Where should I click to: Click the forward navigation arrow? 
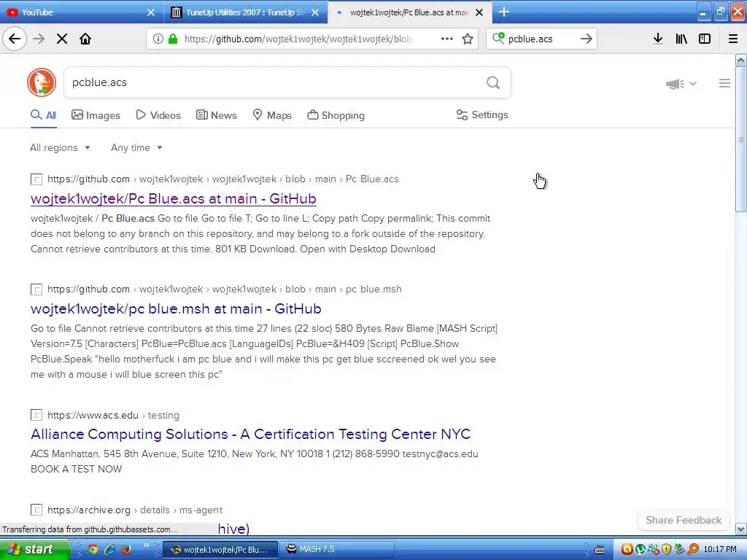click(39, 39)
